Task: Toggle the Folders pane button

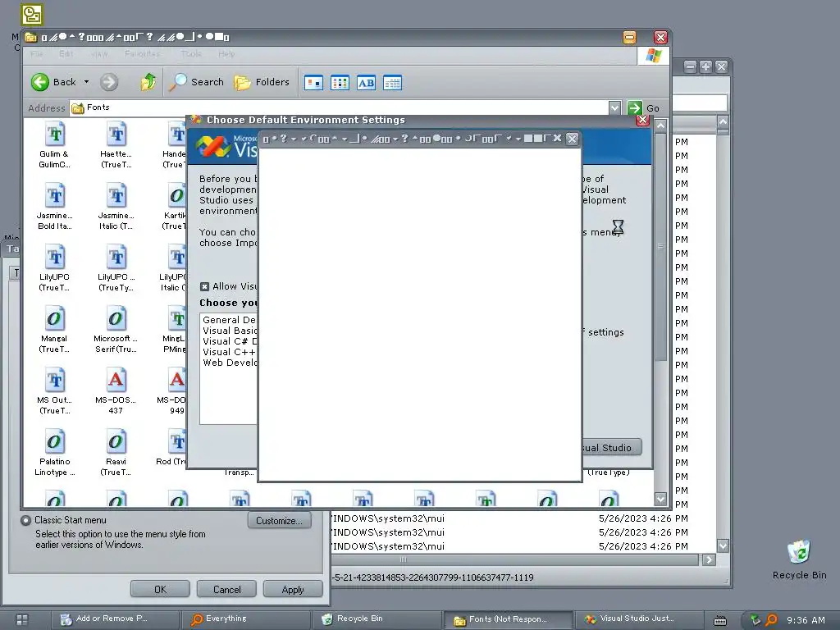Action: (x=262, y=82)
